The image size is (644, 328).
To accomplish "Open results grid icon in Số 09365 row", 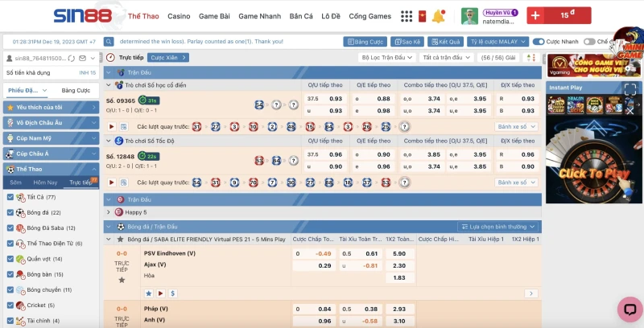I will click(x=124, y=127).
